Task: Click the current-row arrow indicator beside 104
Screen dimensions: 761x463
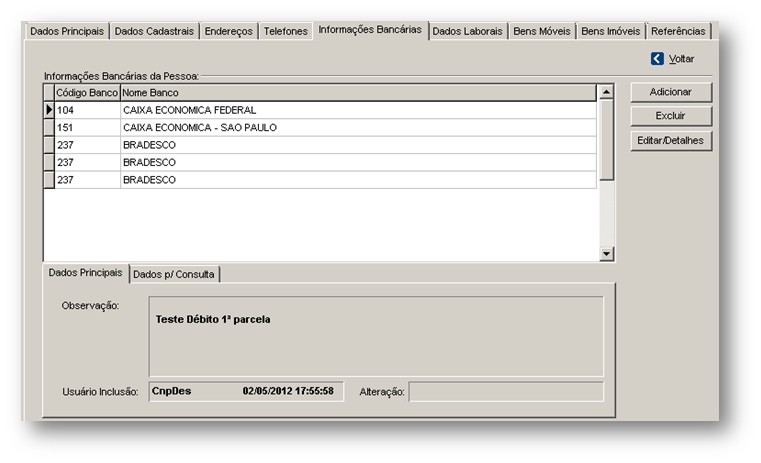Action: tap(49, 110)
